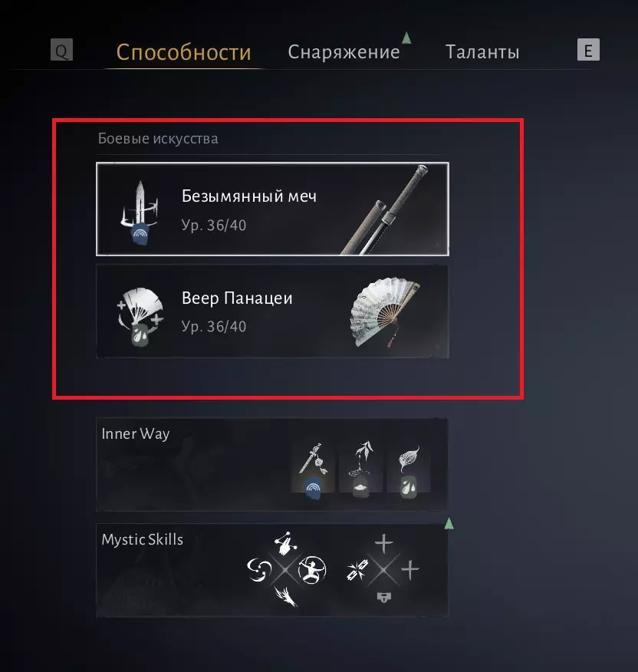
Task: Click the folding fan weapon thumbnail
Action: pyautogui.click(x=385, y=312)
